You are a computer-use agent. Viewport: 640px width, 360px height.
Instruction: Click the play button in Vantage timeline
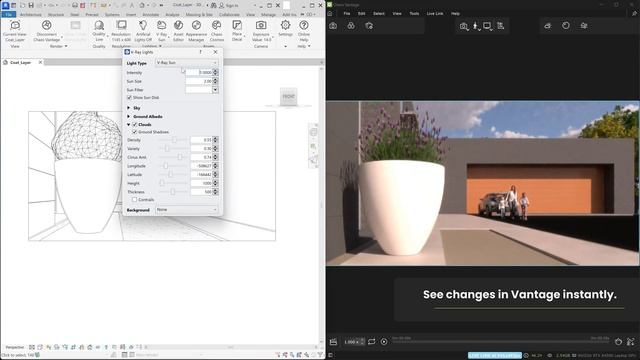[384, 342]
